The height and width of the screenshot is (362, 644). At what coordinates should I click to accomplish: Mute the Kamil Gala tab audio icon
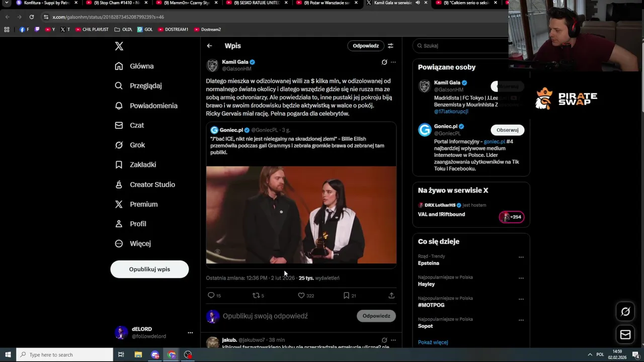pos(418,3)
